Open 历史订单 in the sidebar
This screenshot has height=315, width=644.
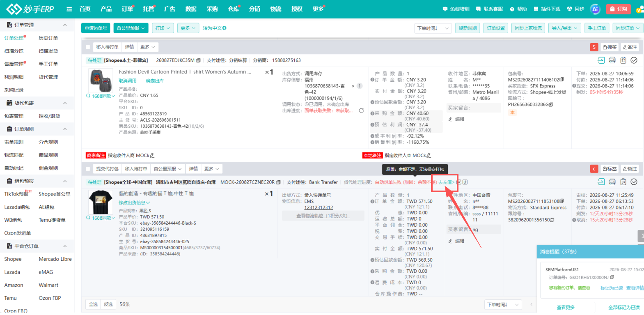(x=48, y=38)
